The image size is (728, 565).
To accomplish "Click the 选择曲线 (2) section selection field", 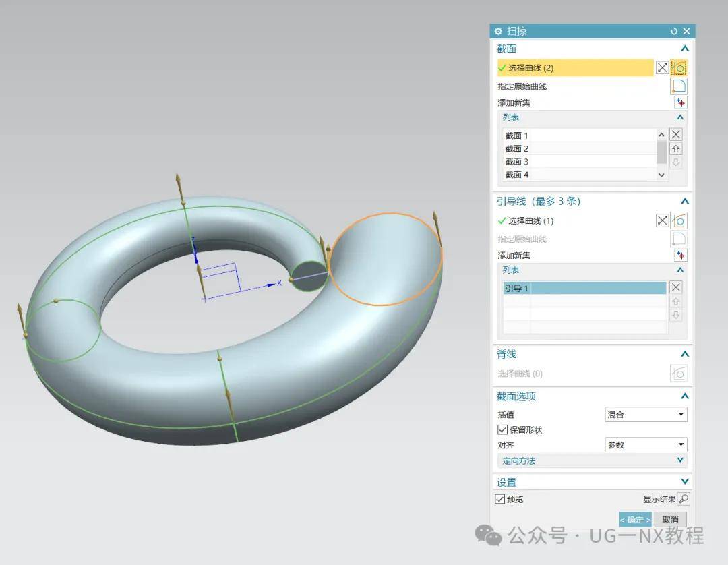I will coord(575,68).
